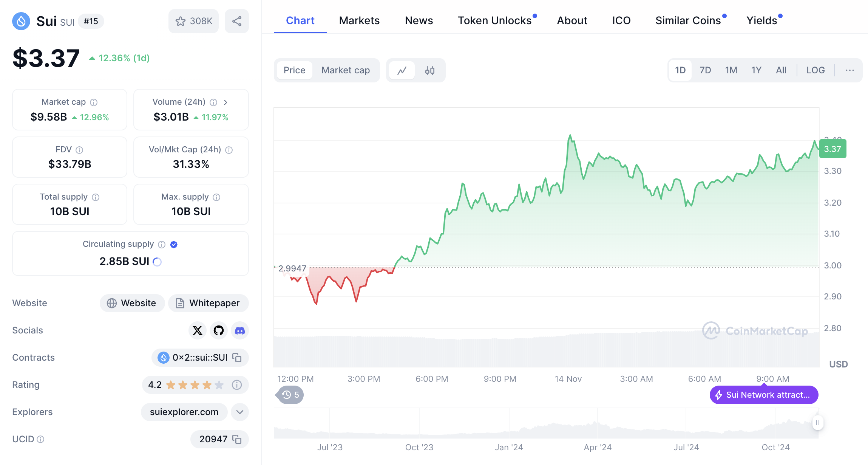Click the #15 rank badge
Screen dimensions: 868x465
point(91,21)
